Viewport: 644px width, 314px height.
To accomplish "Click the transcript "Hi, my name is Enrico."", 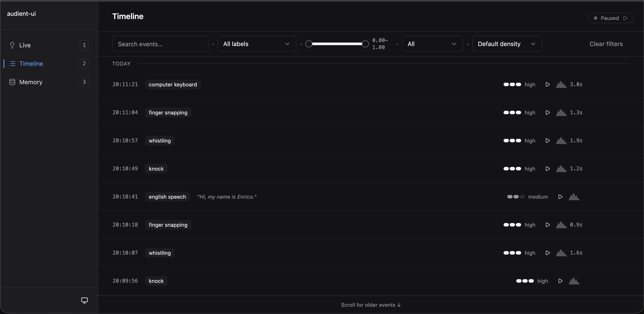I will [227, 197].
